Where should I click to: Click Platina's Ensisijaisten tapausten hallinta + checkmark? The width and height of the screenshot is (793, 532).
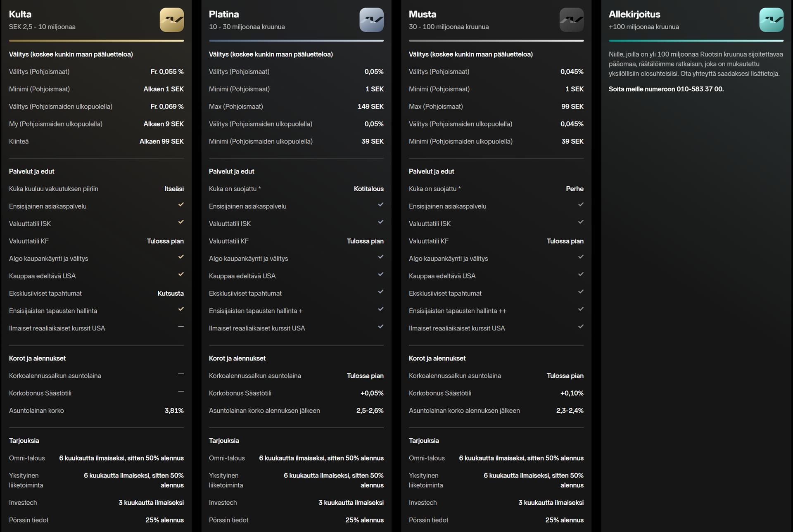pos(381,309)
